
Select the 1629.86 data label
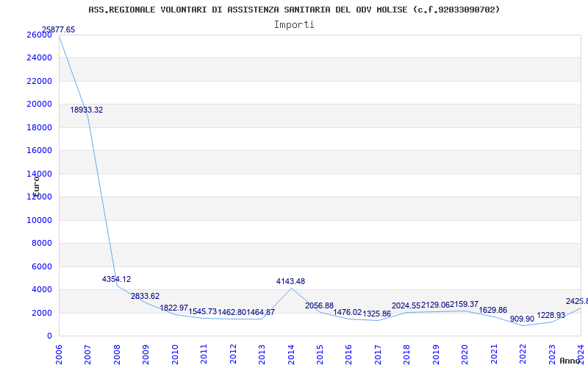click(493, 310)
